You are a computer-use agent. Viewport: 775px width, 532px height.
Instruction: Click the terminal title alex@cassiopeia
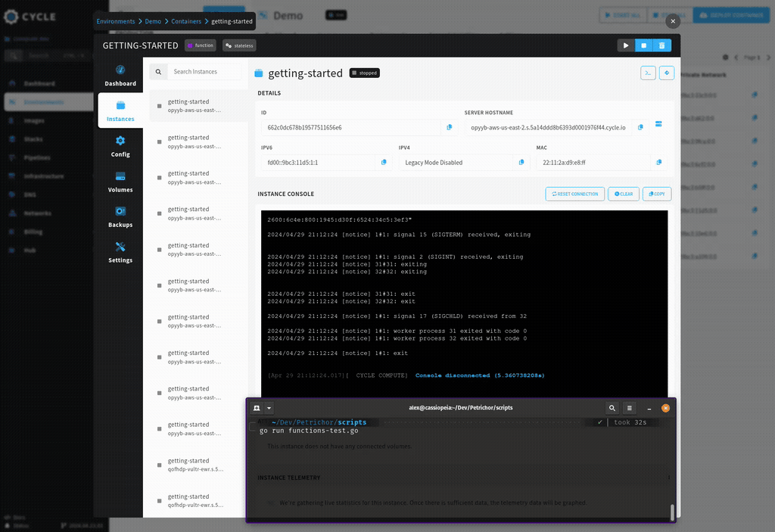[x=461, y=408]
